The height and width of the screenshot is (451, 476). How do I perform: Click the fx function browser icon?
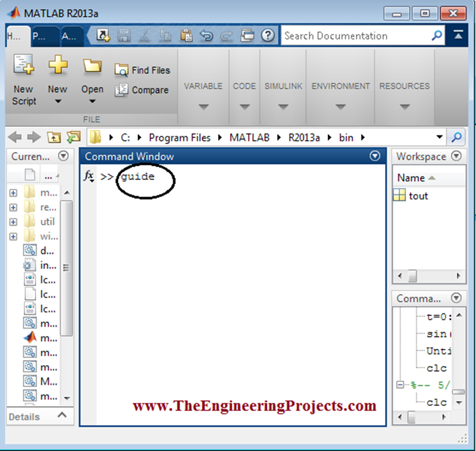click(89, 176)
